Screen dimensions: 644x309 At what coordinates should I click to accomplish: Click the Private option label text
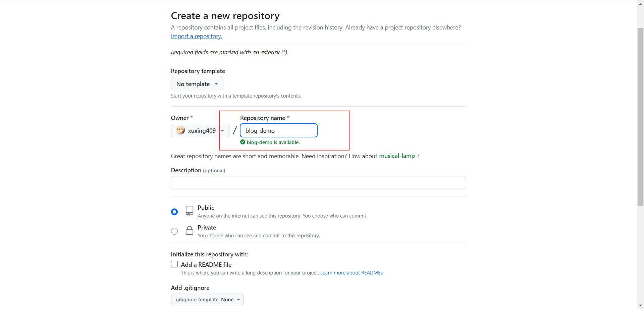pos(207,228)
